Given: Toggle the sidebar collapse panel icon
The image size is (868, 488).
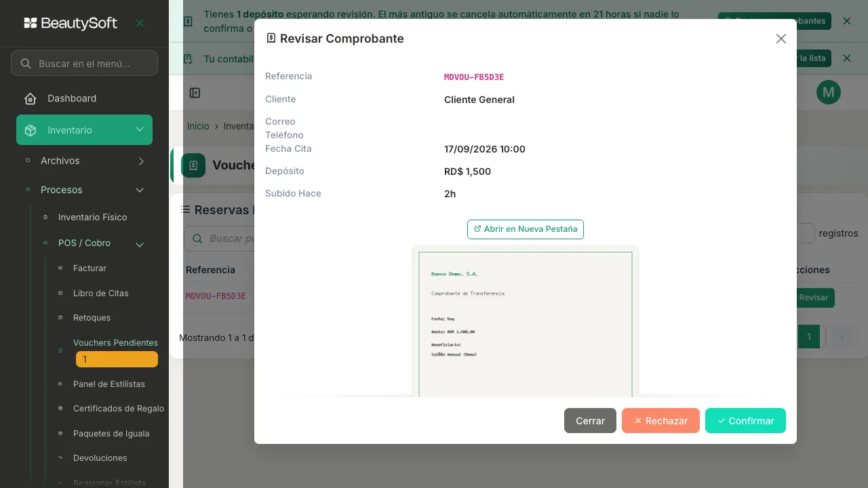Looking at the screenshot, I should pyautogui.click(x=195, y=93).
